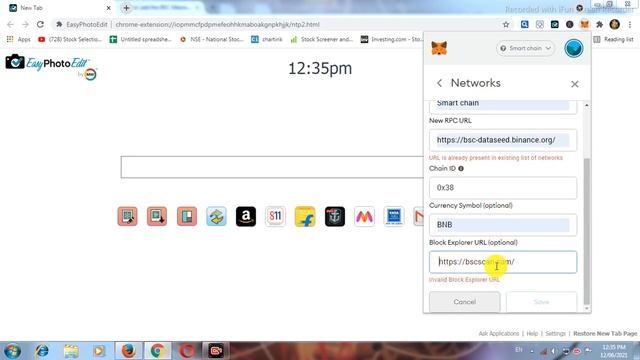Cancel the network changes
The height and width of the screenshot is (360, 640).
point(464,302)
